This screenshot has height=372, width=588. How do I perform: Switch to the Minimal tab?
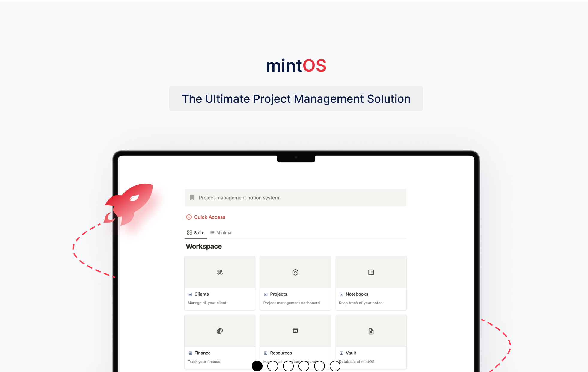pyautogui.click(x=224, y=232)
